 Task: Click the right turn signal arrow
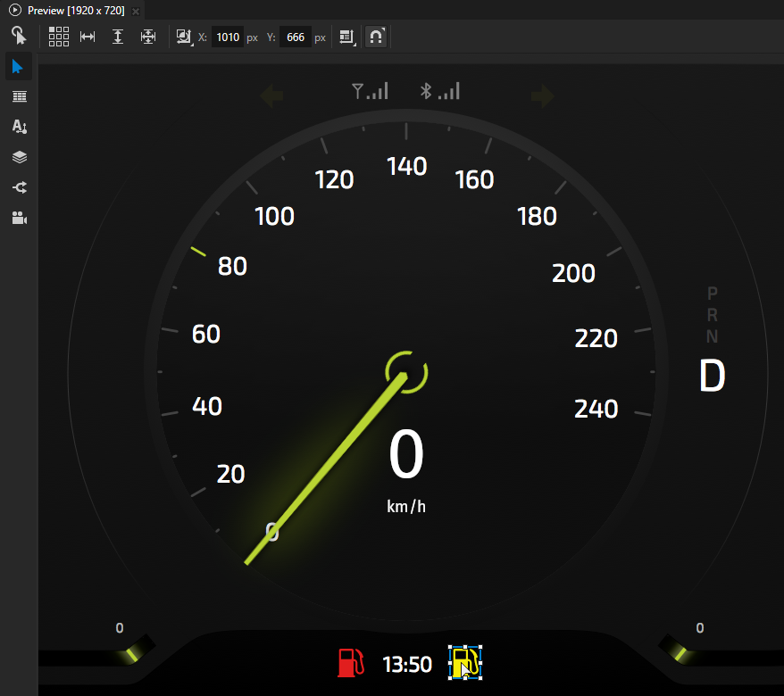pos(541,95)
